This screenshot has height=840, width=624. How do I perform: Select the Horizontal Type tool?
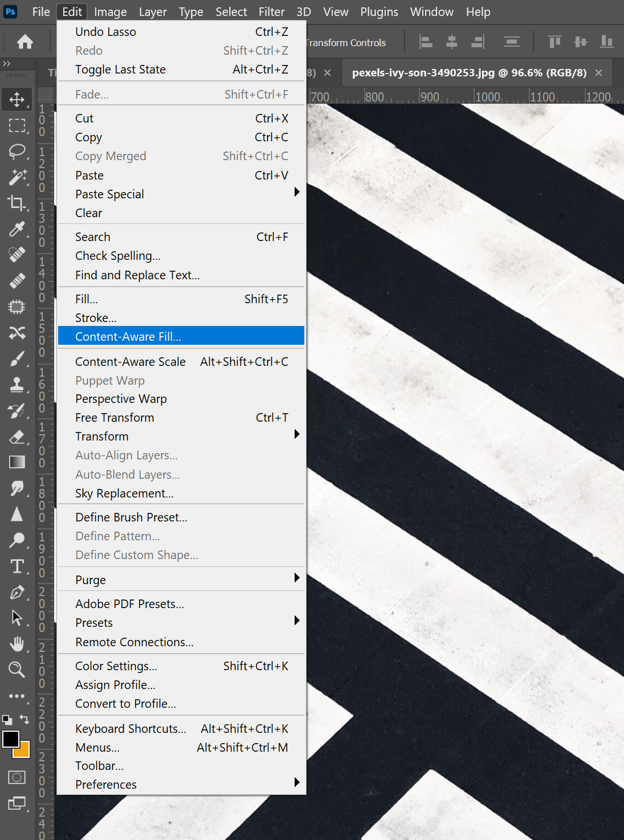pyautogui.click(x=17, y=566)
